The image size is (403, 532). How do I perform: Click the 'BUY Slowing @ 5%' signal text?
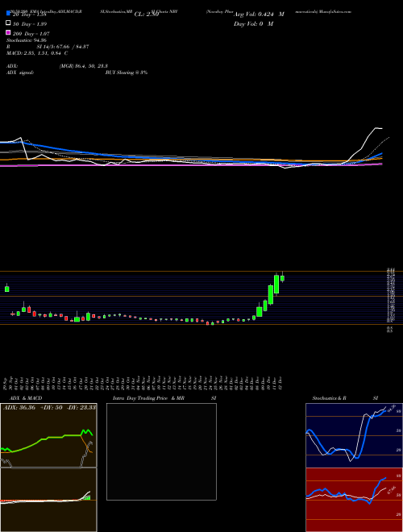(x=127, y=73)
